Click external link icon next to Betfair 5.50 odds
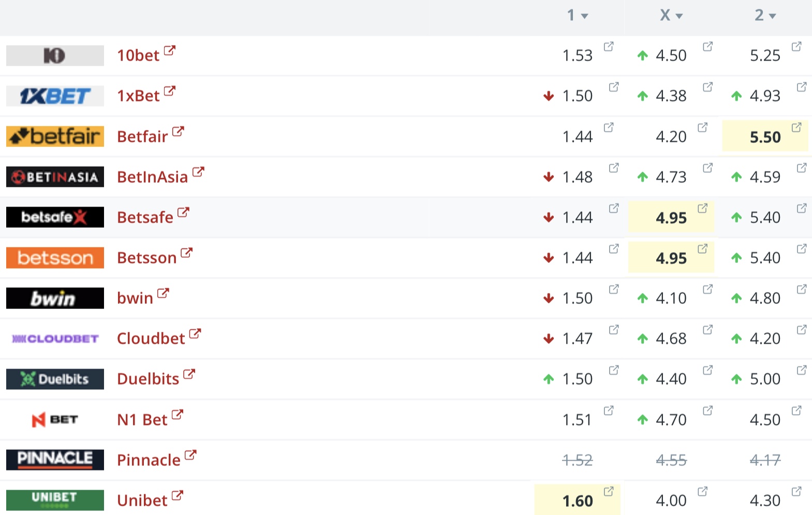The image size is (812, 515). [x=796, y=127]
